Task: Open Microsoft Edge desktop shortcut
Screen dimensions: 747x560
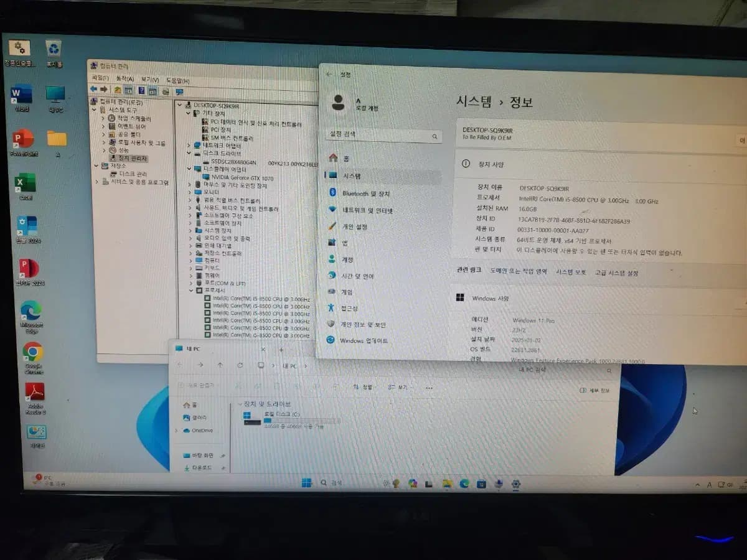Action: (x=31, y=310)
